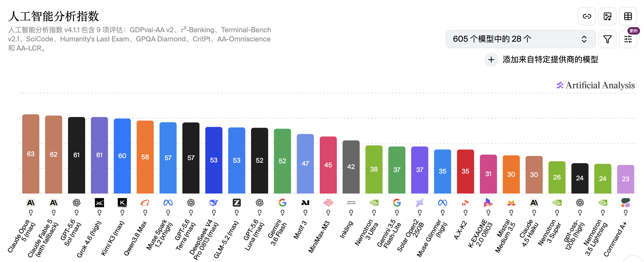This screenshot has width=644, height=262.
Task: Click the plus circle to add models
Action: pos(491,60)
